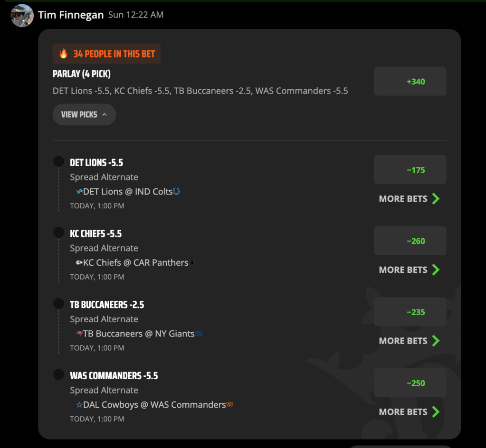
Task: Click the Carolina Panthers logo
Action: [192, 262]
